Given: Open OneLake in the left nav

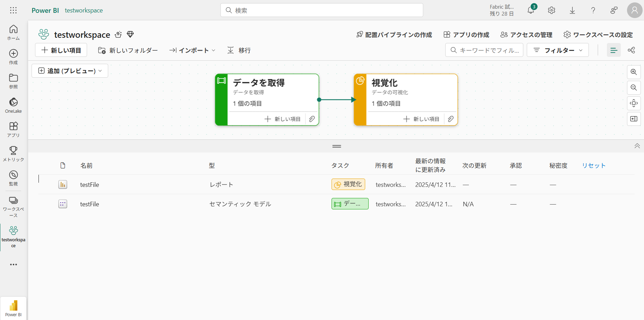Looking at the screenshot, I should pyautogui.click(x=14, y=105).
